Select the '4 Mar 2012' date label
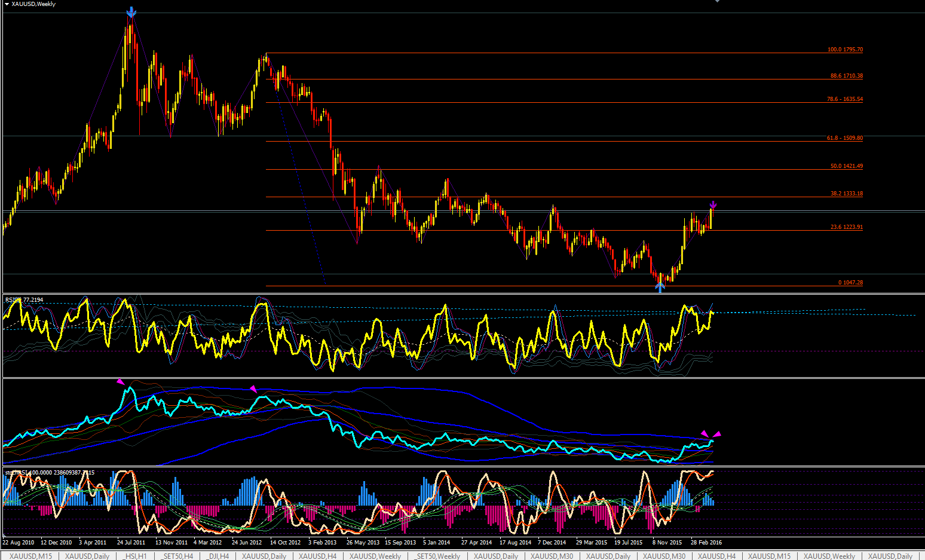This screenshot has height=560, width=925. (207, 543)
